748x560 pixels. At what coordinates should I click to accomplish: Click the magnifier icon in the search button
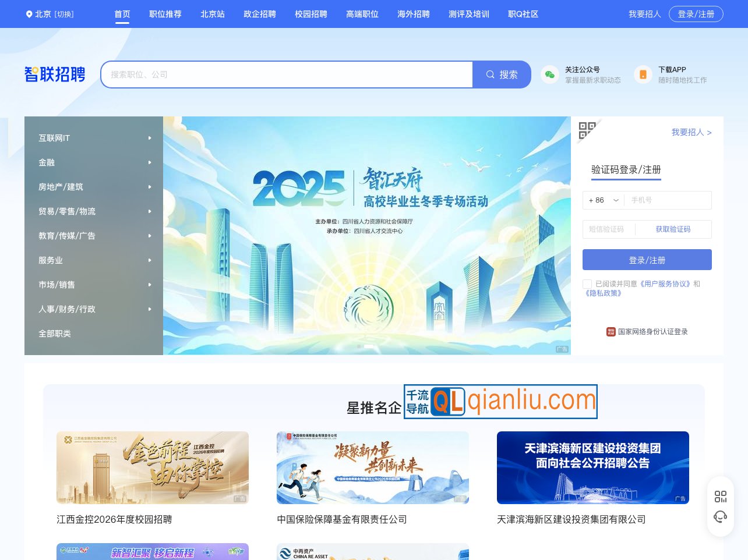tap(490, 74)
